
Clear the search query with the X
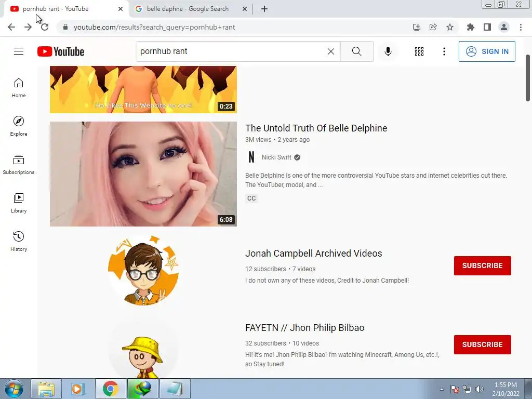point(331,51)
